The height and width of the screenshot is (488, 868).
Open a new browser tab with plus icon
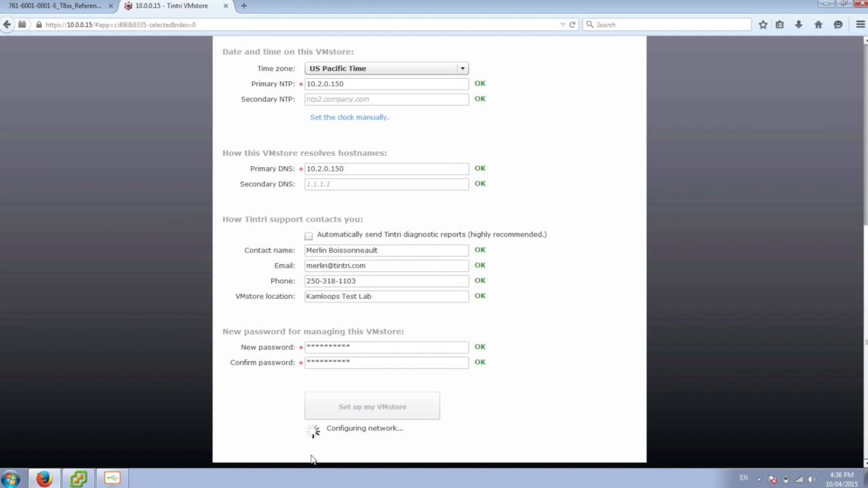tap(243, 5)
